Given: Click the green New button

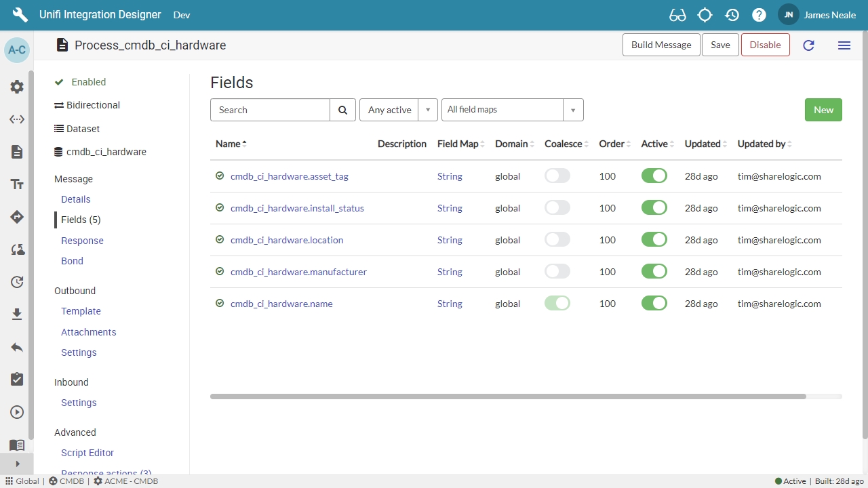Looking at the screenshot, I should click(x=823, y=110).
